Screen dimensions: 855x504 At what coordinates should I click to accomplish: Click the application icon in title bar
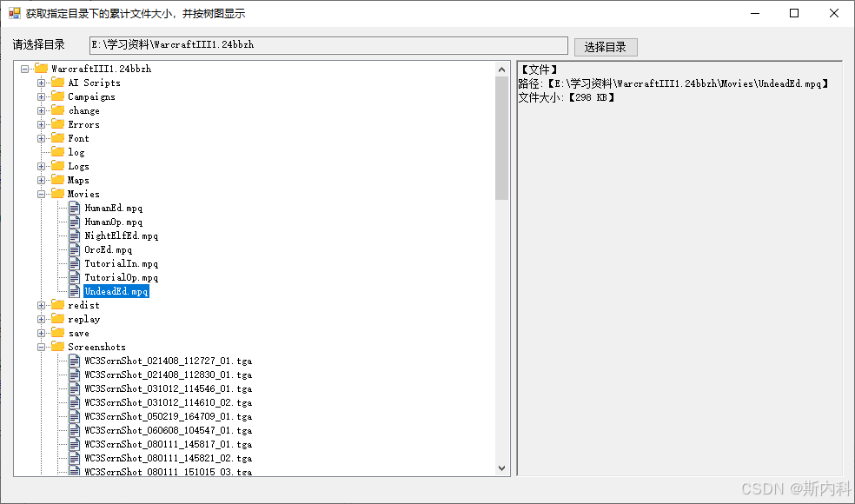(15, 13)
